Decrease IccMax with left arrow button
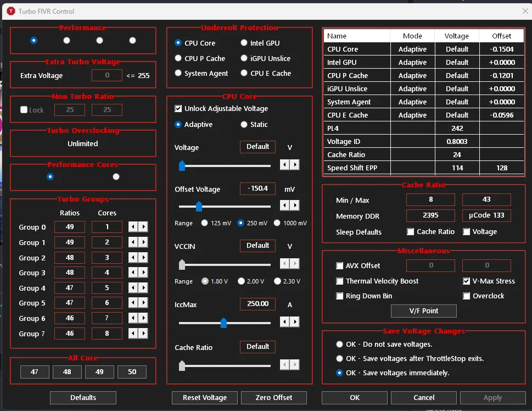This screenshot has width=532, height=411. coord(284,321)
